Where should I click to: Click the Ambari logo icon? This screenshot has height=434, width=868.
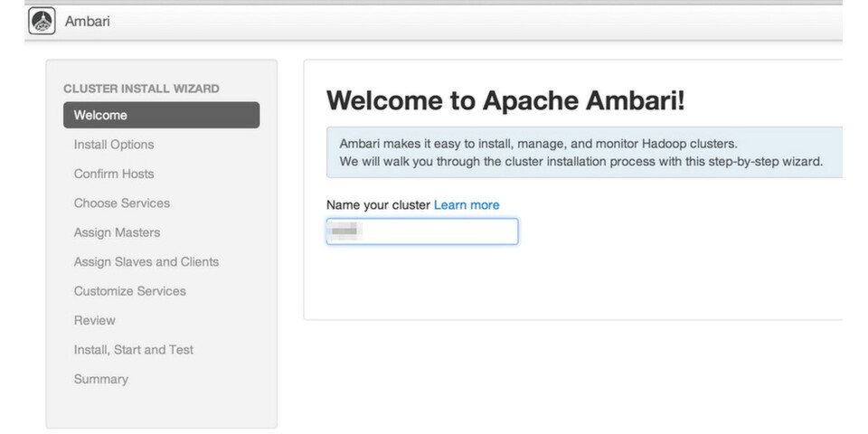click(x=42, y=21)
